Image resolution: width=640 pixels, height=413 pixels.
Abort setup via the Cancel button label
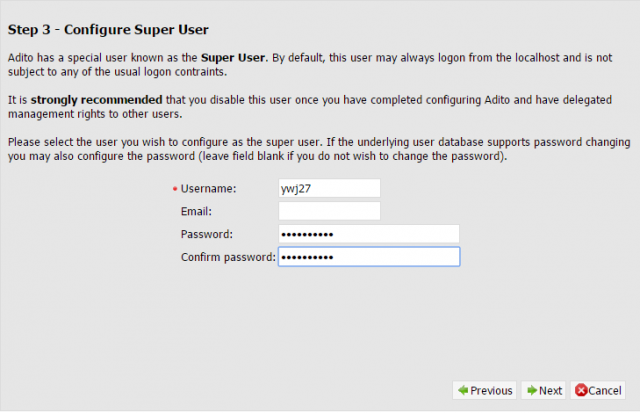604,391
